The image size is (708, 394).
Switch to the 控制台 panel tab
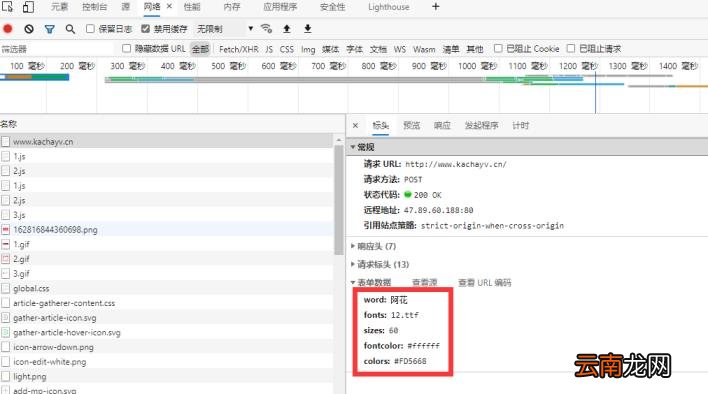(95, 7)
